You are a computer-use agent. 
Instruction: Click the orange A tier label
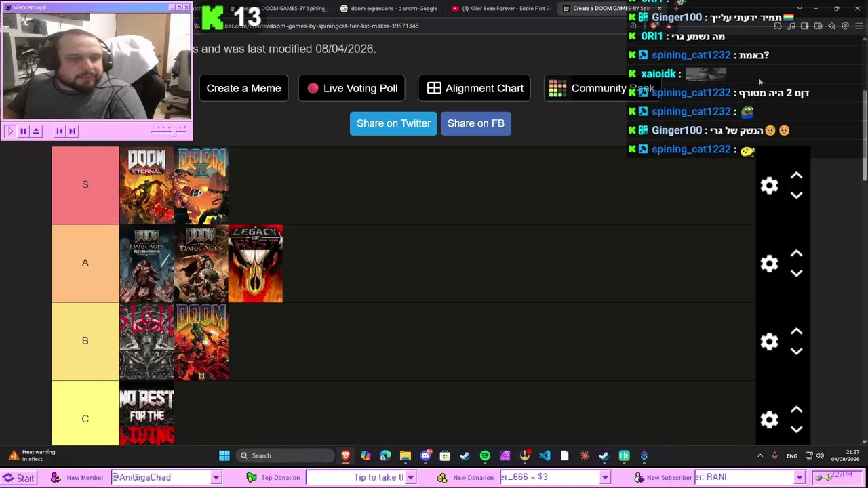point(85,263)
